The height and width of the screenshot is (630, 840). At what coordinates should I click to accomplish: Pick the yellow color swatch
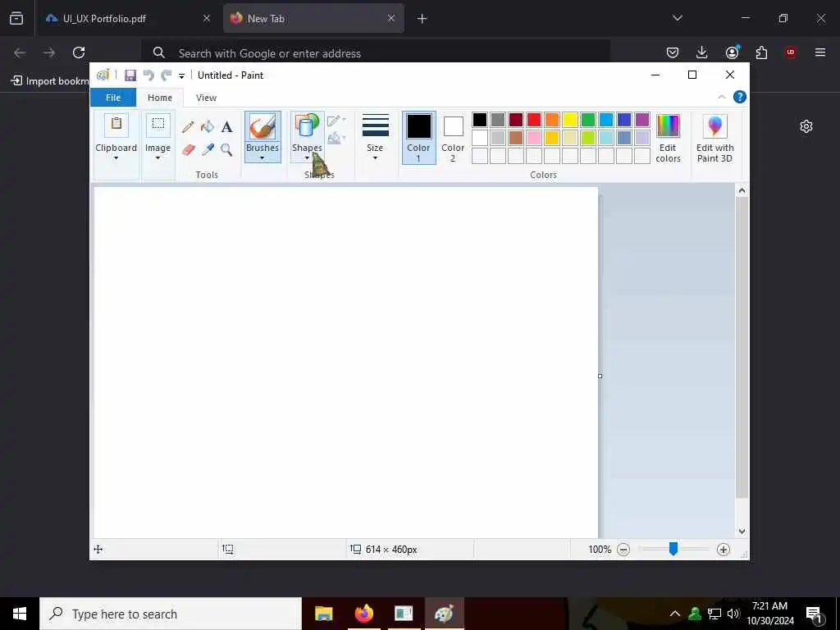click(x=570, y=120)
